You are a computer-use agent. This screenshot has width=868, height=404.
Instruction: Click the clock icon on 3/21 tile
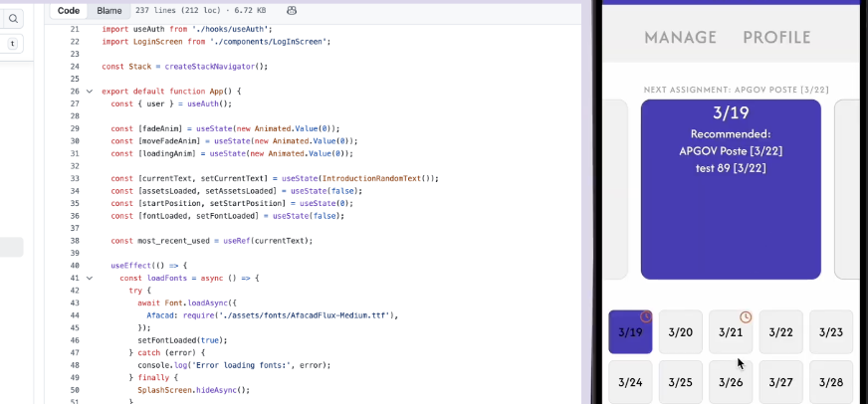tap(746, 317)
